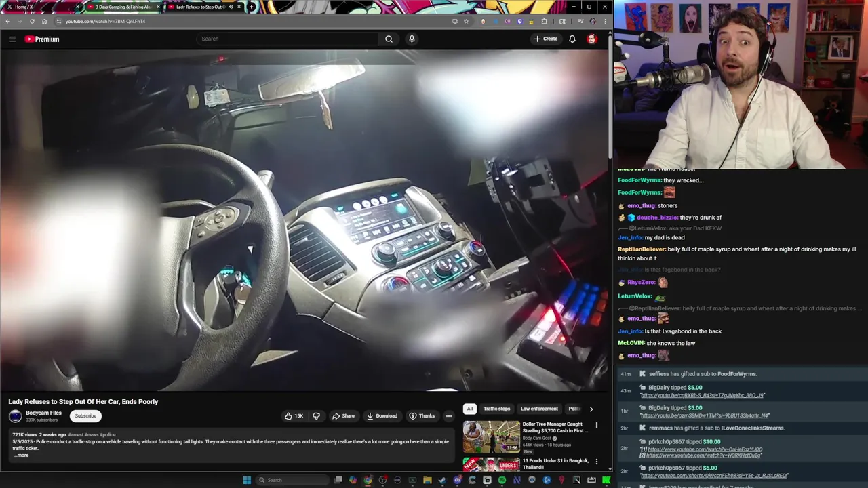
Task: Open Bodycam Files channel avatar
Action: (x=15, y=416)
